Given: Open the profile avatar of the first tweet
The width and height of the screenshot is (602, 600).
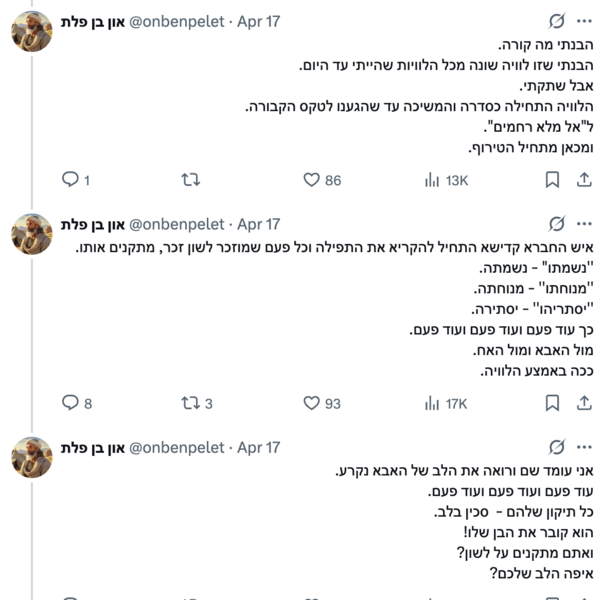Looking at the screenshot, I should click(31, 31).
